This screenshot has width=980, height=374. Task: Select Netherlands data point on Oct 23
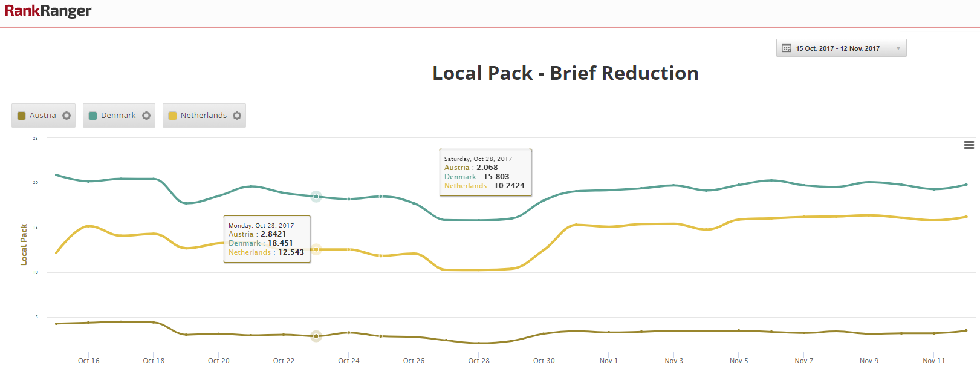pos(316,249)
